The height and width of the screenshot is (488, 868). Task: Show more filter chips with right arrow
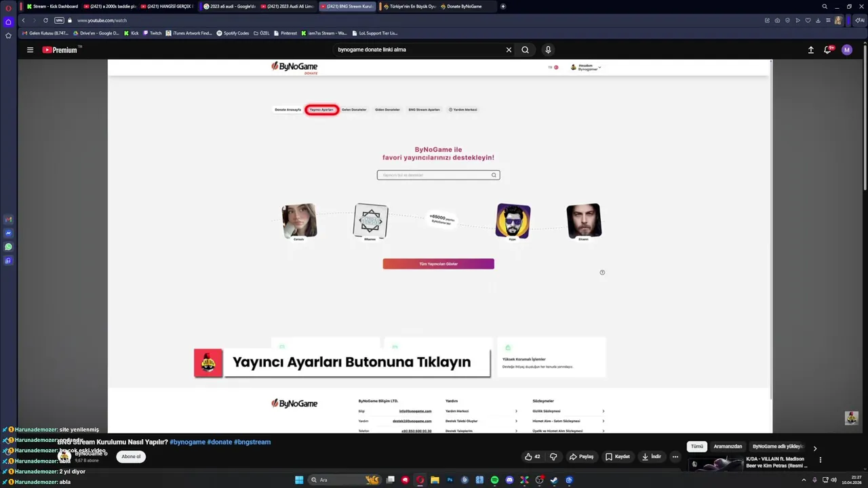pos(814,448)
